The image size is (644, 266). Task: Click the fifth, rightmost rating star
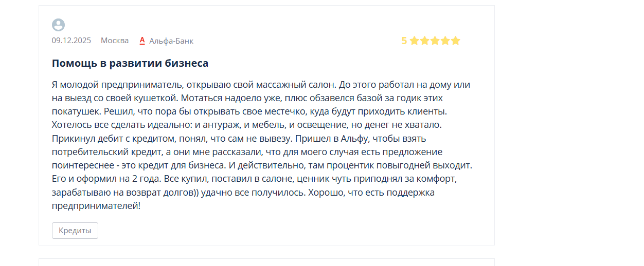click(455, 41)
